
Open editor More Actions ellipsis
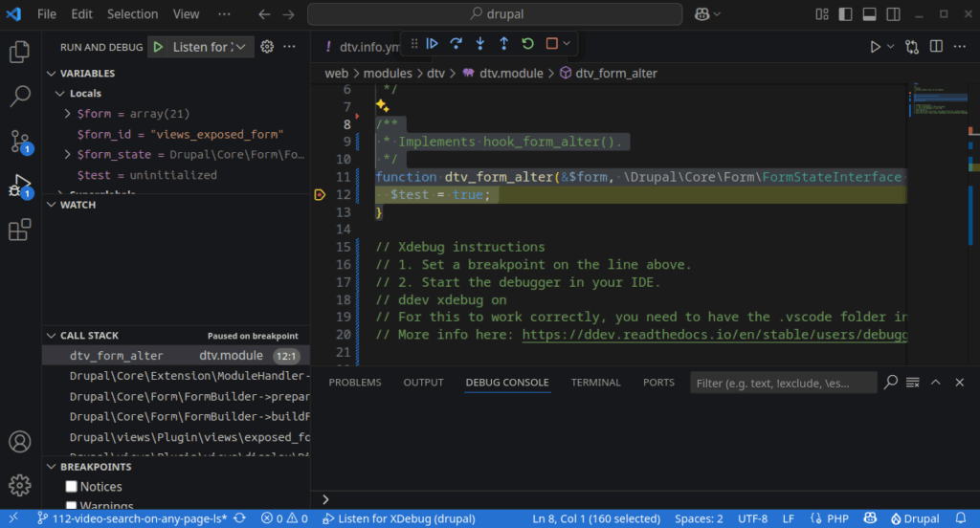[x=960, y=47]
